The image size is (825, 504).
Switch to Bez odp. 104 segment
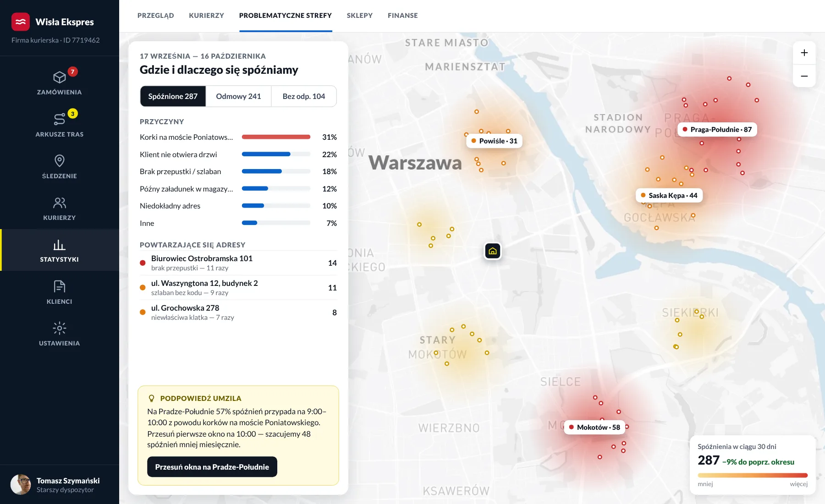coord(304,96)
